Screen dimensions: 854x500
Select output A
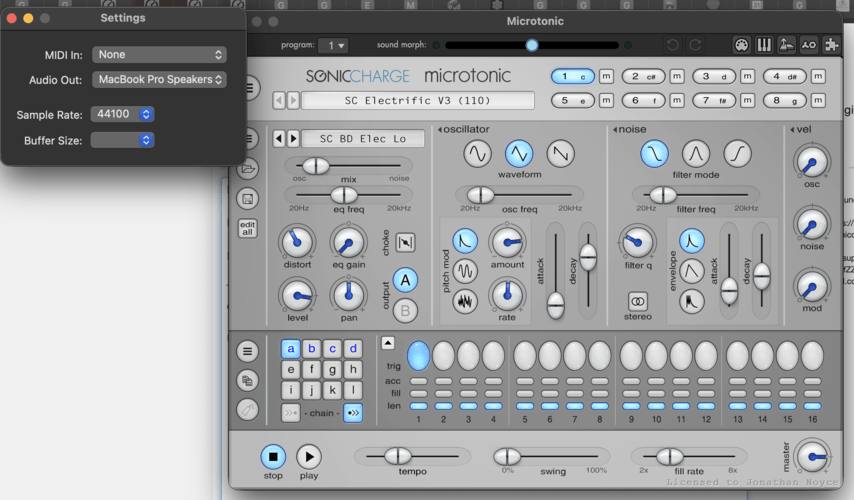click(405, 280)
